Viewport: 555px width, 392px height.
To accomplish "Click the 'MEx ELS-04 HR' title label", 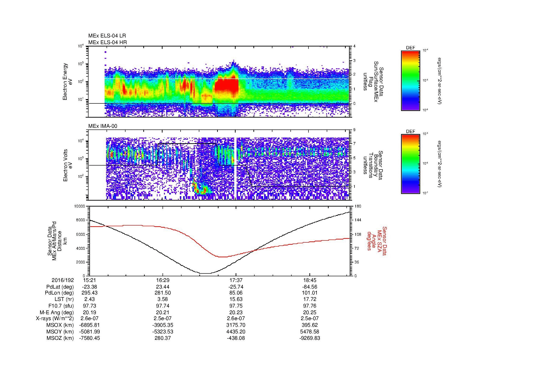I will coord(107,42).
